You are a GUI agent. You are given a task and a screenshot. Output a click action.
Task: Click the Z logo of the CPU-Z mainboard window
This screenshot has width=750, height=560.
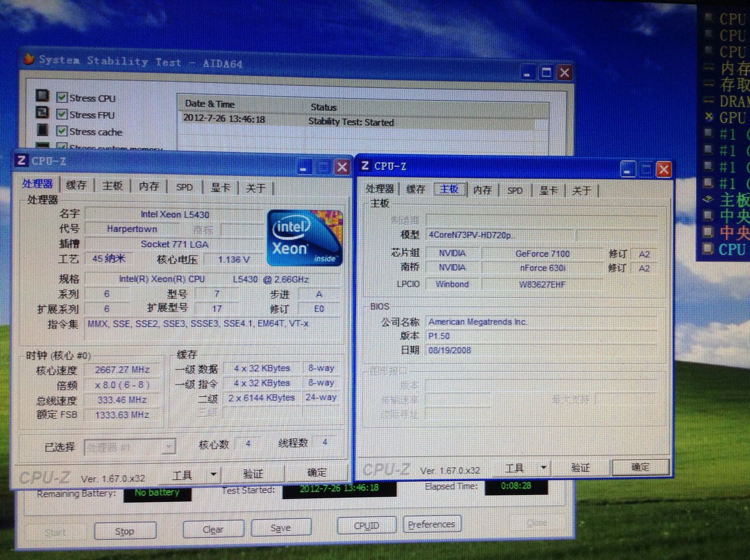pyautogui.click(x=365, y=165)
